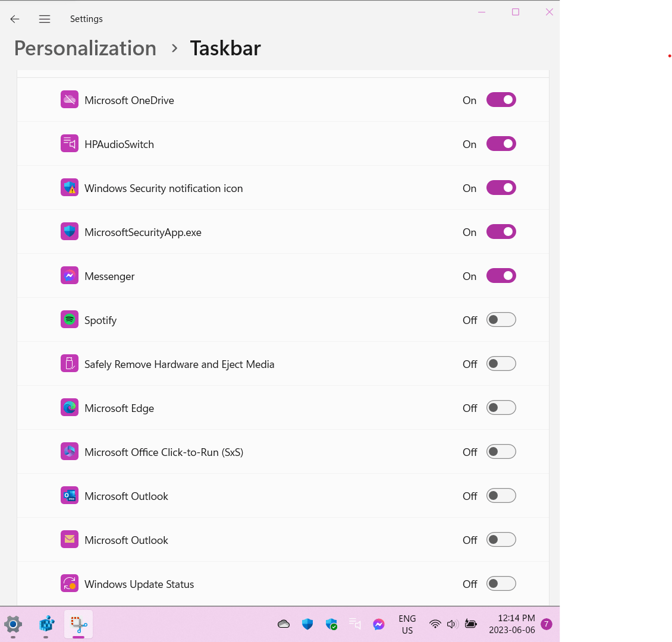Click the HPAudioSwitch app icon

click(70, 143)
